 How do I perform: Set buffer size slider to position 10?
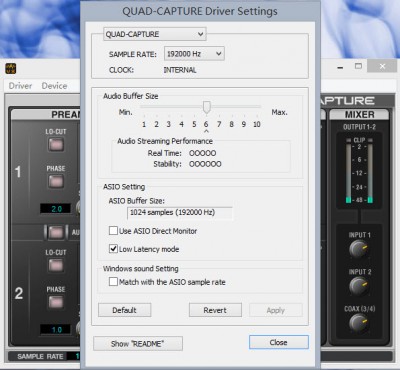256,124
